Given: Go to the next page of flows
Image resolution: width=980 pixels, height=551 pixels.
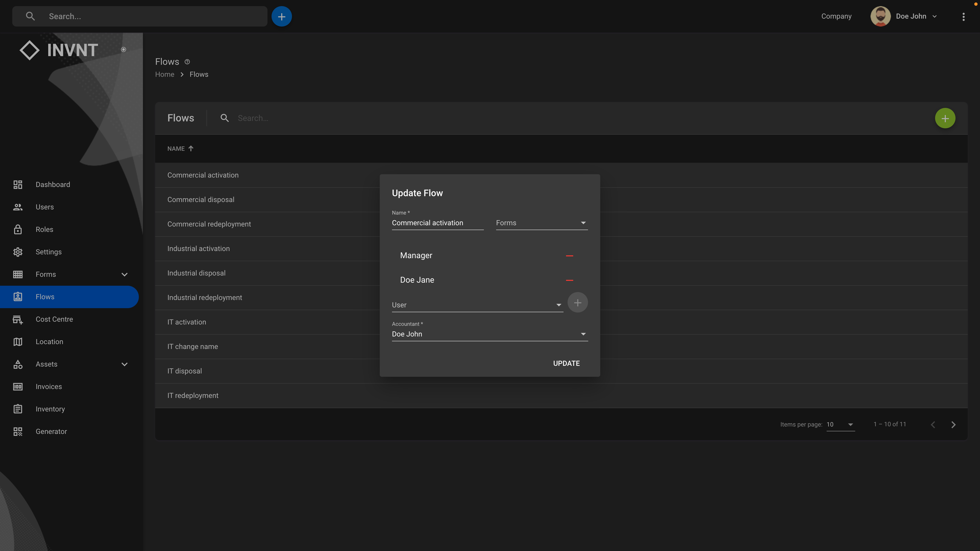Looking at the screenshot, I should coord(953,424).
